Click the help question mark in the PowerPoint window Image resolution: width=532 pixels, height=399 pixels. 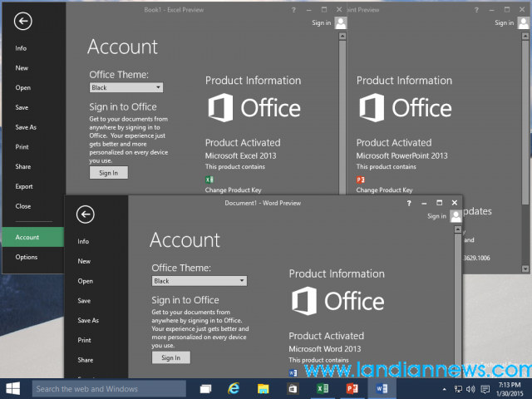tap(476, 10)
